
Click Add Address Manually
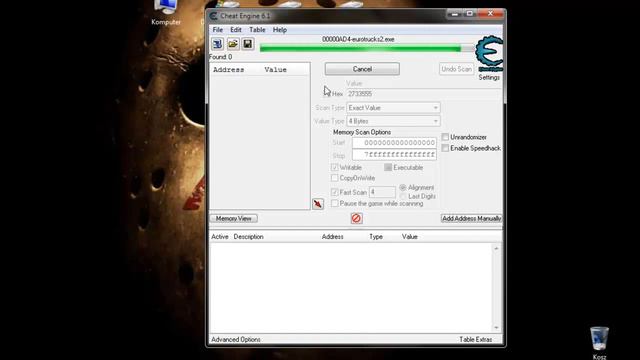[471, 218]
